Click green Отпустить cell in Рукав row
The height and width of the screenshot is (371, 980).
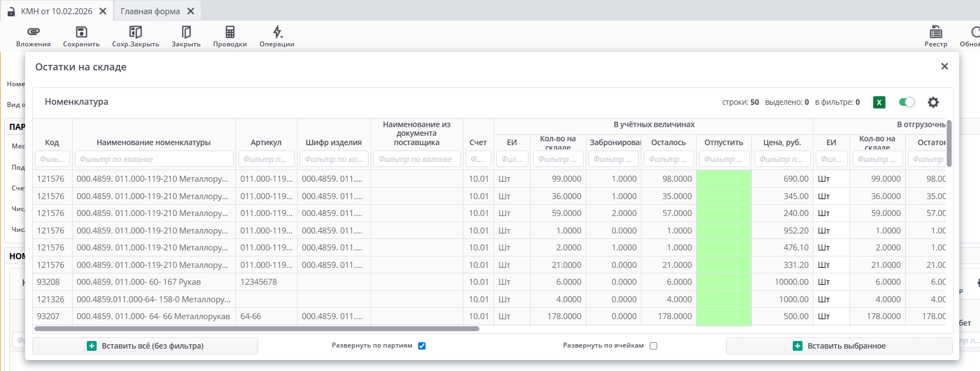click(723, 282)
